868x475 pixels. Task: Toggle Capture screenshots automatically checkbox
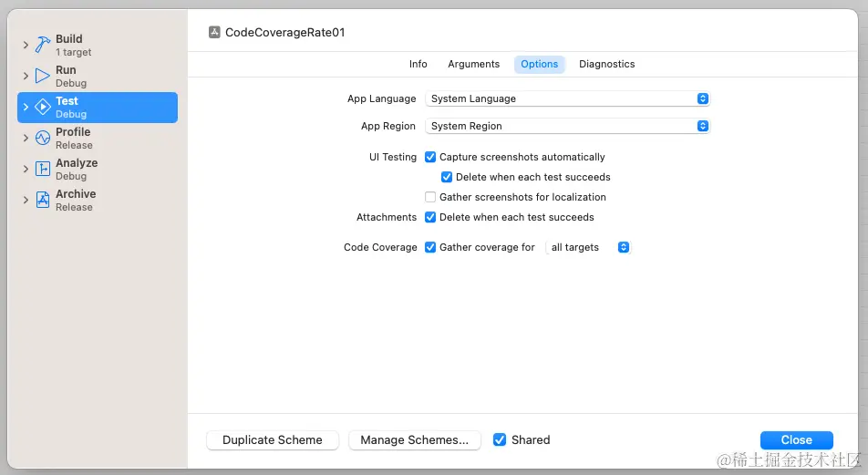pyautogui.click(x=430, y=157)
